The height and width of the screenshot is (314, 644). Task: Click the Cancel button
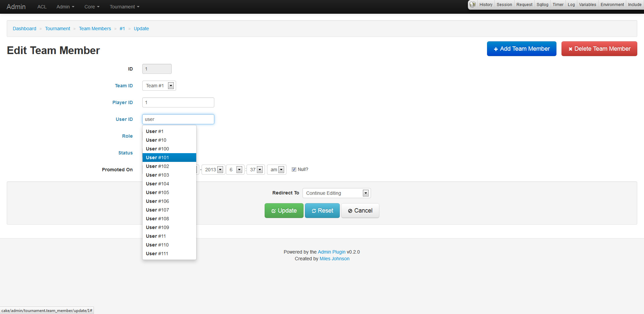(360, 211)
